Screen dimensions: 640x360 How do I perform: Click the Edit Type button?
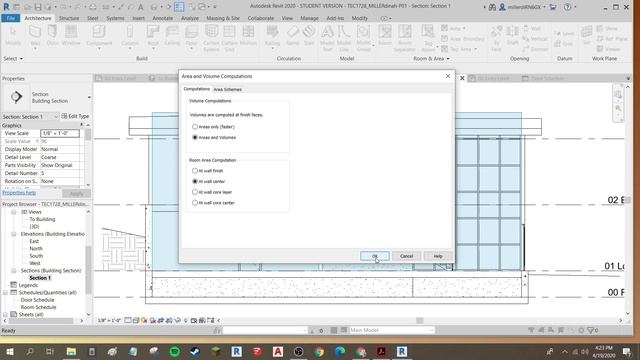75,117
